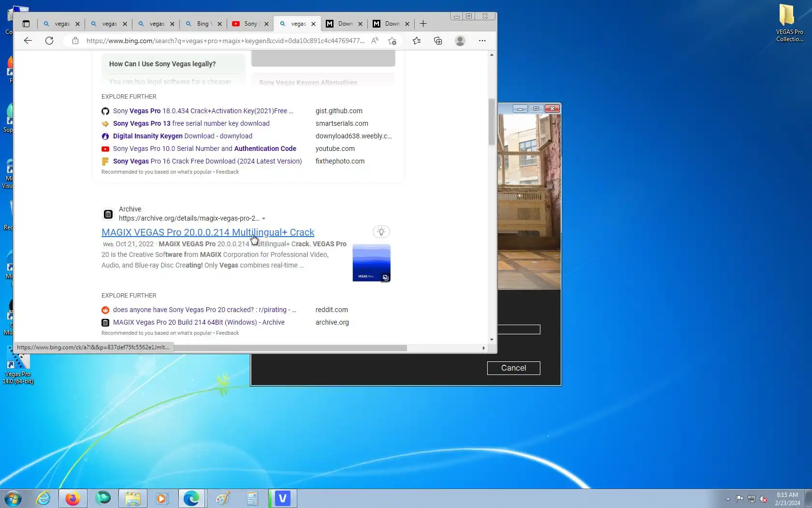Click the room photo in the installer window
812x508 pixels.
529,202
